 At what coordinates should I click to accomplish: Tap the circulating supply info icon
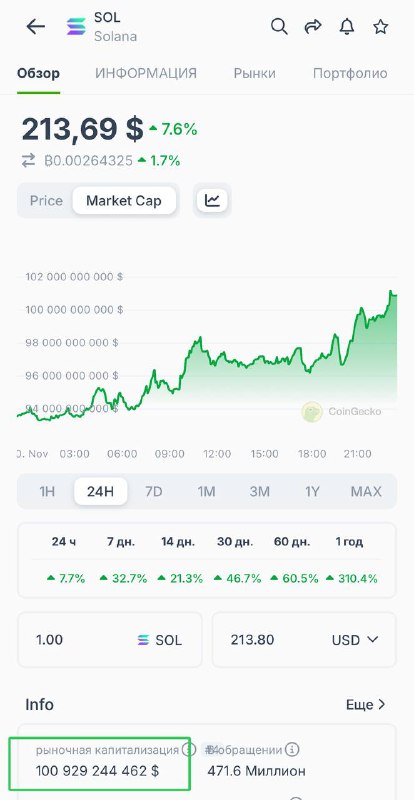click(291, 749)
